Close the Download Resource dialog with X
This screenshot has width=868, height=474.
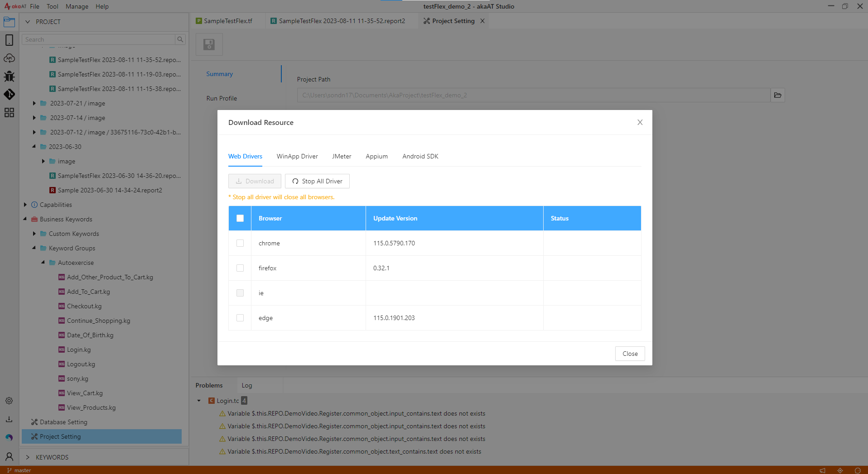640,122
